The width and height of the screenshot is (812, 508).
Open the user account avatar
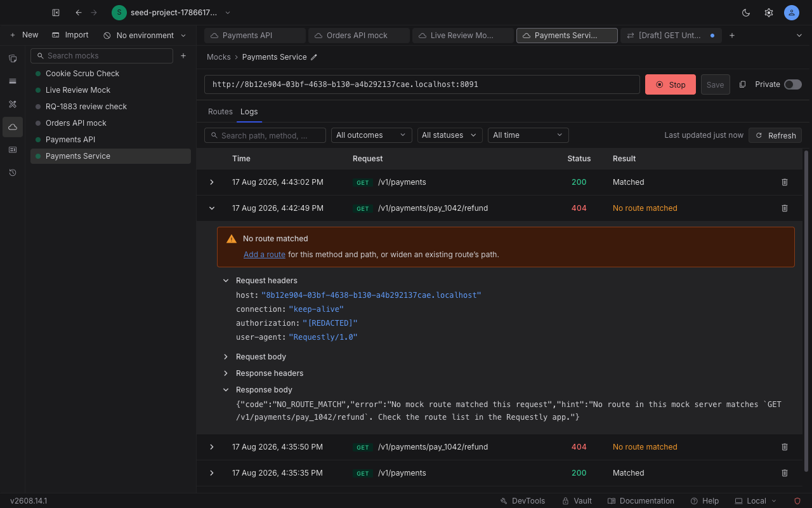click(792, 13)
